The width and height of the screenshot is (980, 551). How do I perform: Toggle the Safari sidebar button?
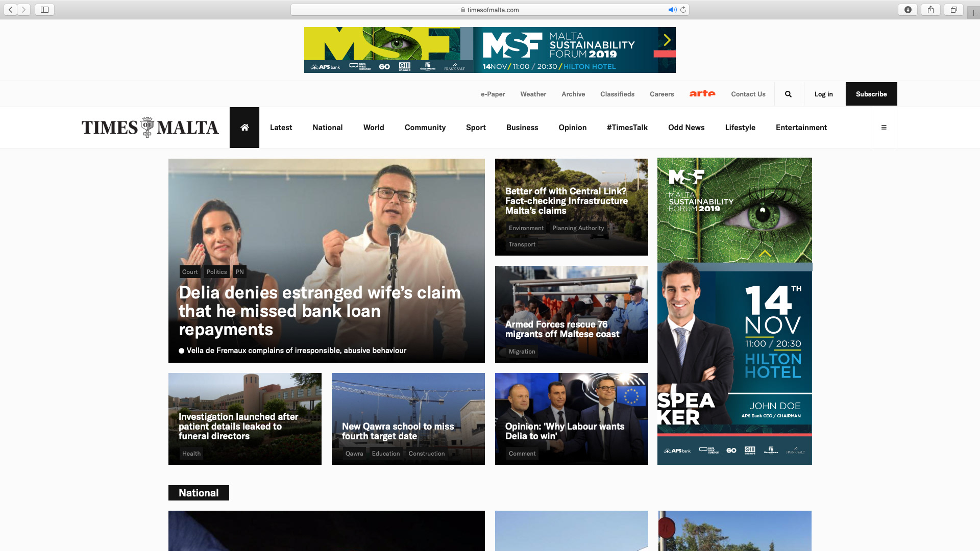click(x=44, y=10)
